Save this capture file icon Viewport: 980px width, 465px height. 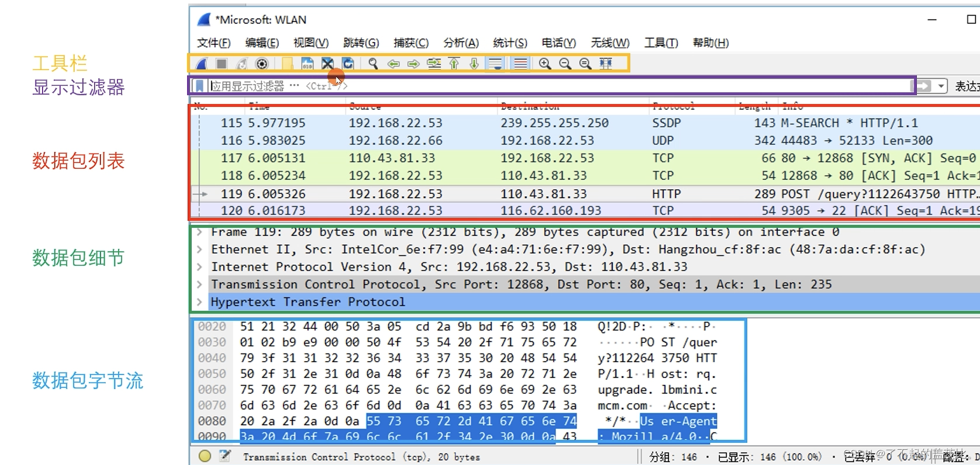click(307, 64)
